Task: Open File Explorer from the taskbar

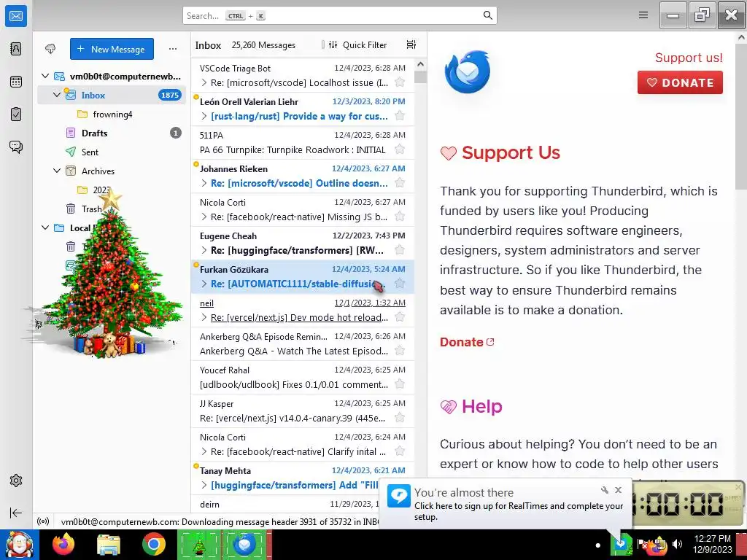Action: tap(109, 544)
